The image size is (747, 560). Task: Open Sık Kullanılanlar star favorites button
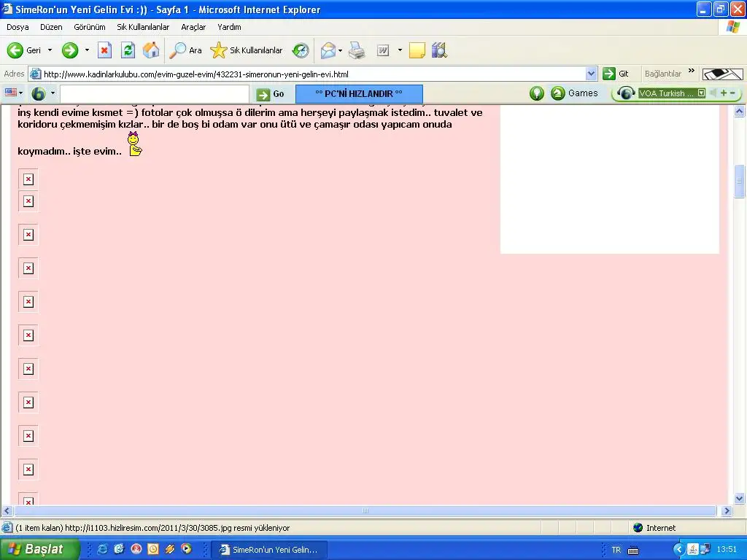[247, 50]
